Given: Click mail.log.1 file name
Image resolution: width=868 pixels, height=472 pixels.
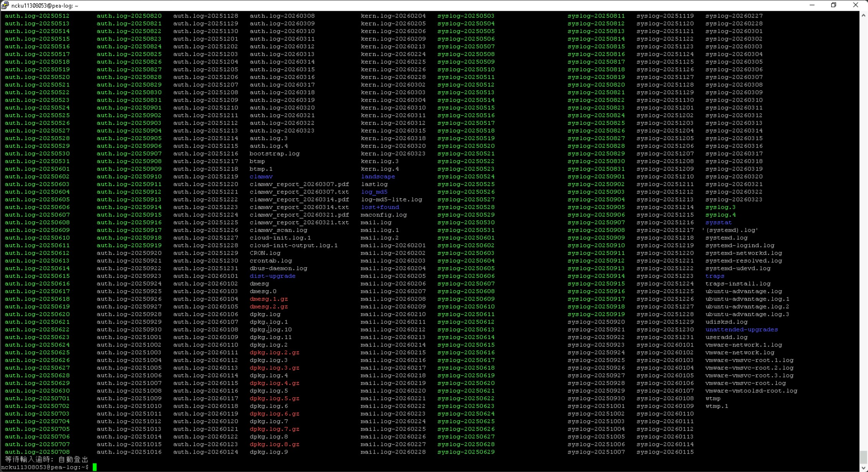Looking at the screenshot, I should [380, 230].
